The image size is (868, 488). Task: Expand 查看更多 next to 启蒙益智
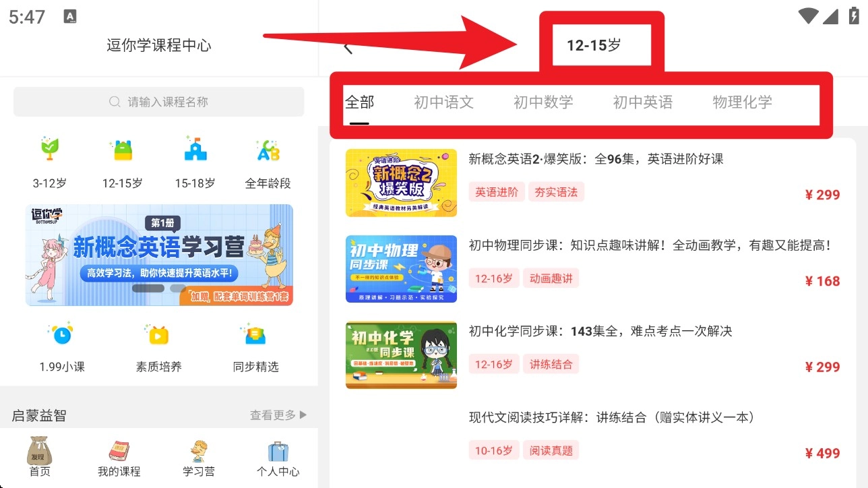(278, 415)
